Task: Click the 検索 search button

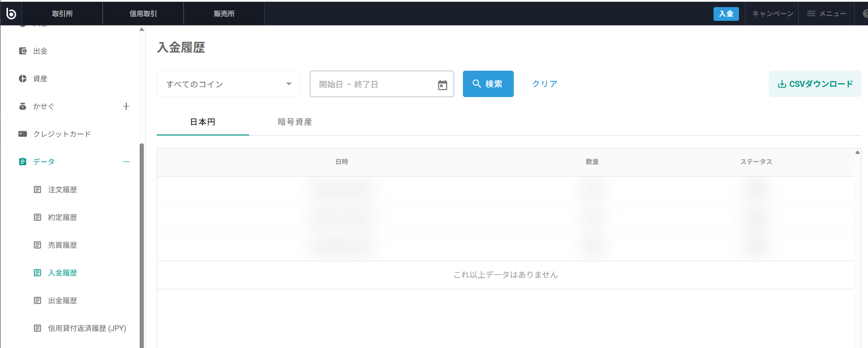Action: (x=488, y=84)
